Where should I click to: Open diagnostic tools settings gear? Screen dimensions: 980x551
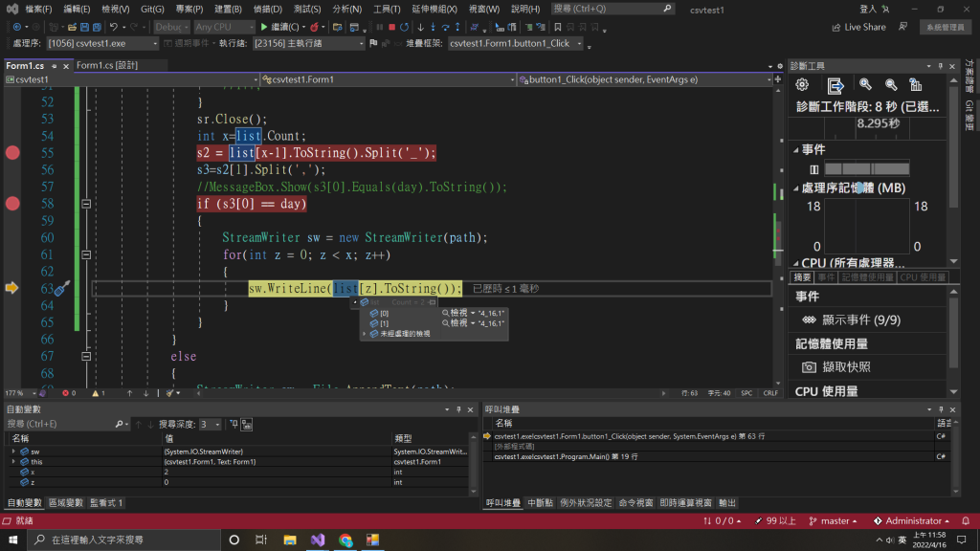(802, 84)
